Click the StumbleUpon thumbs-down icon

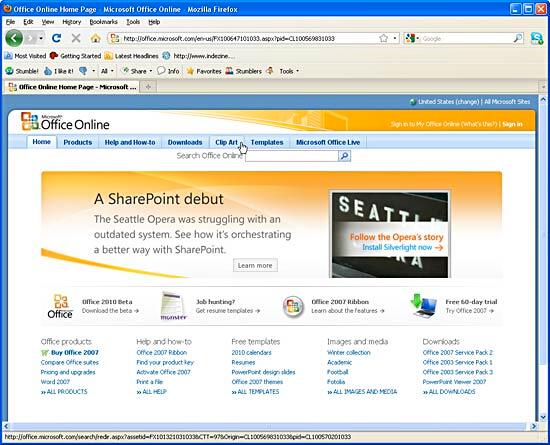click(x=83, y=71)
